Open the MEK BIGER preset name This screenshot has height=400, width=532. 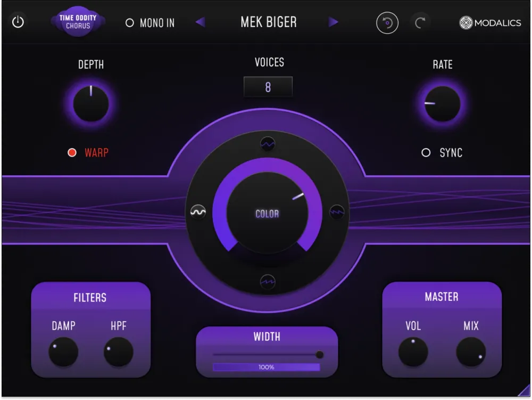click(268, 22)
